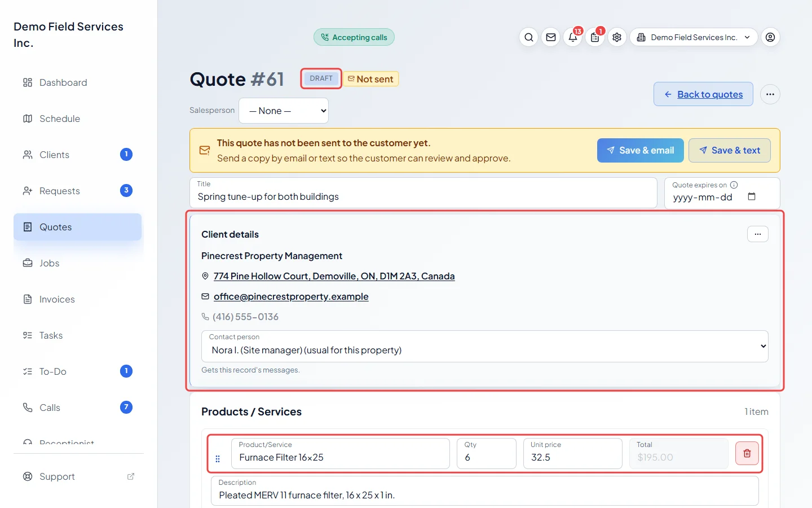Click the Total $195.00 field
This screenshot has width=812, height=508.
coord(679,453)
